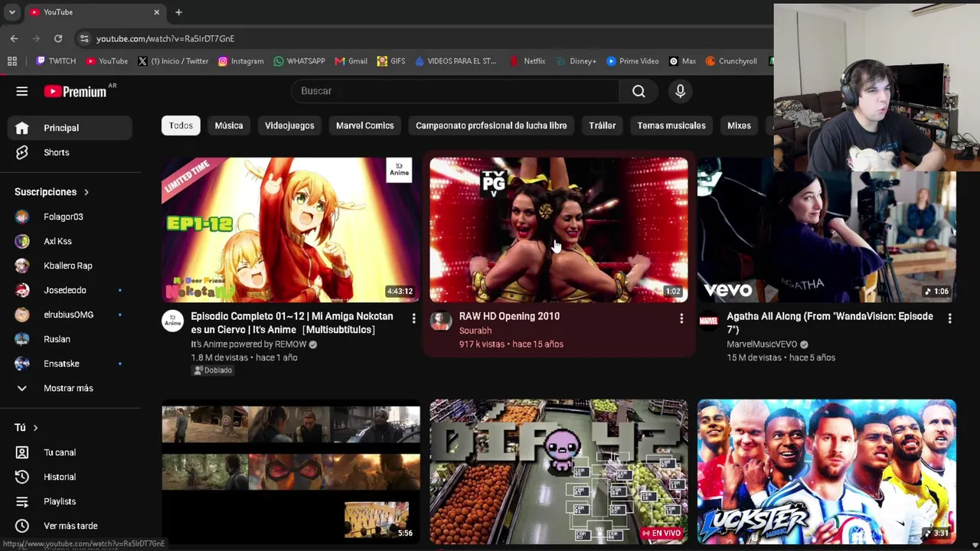The image size is (980, 551).
Task: Select Campeonato profesional de lucha libre chip
Action: pos(492,126)
